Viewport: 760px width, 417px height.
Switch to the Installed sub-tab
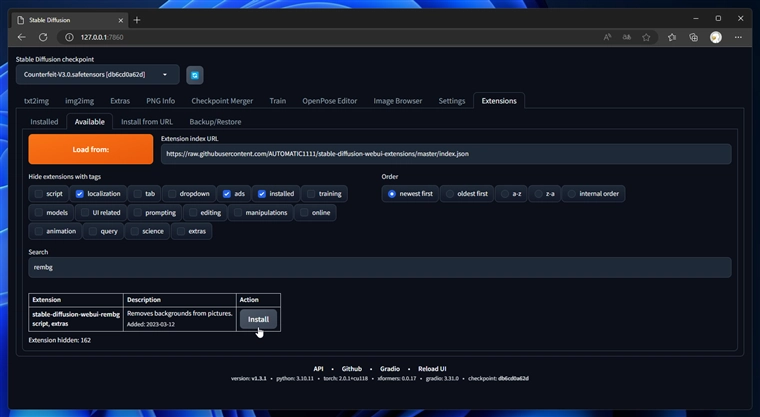tap(44, 122)
